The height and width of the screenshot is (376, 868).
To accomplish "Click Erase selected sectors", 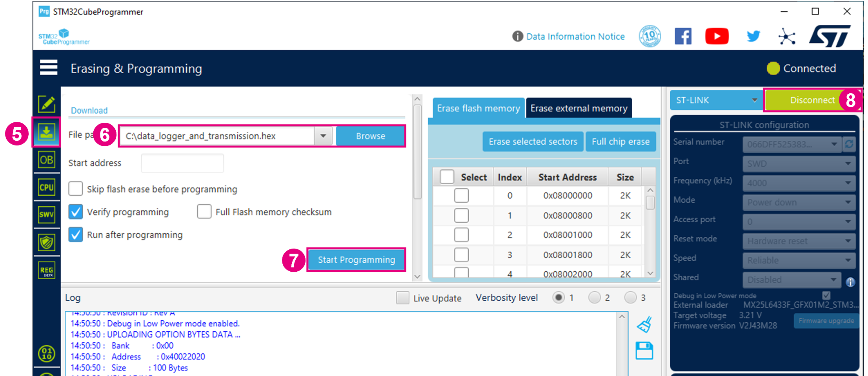I will (x=533, y=142).
